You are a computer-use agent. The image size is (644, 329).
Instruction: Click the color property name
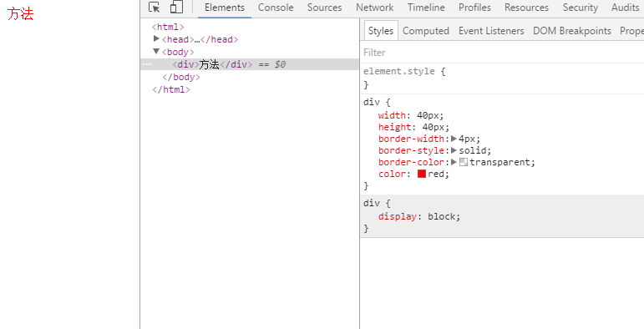tap(392, 175)
